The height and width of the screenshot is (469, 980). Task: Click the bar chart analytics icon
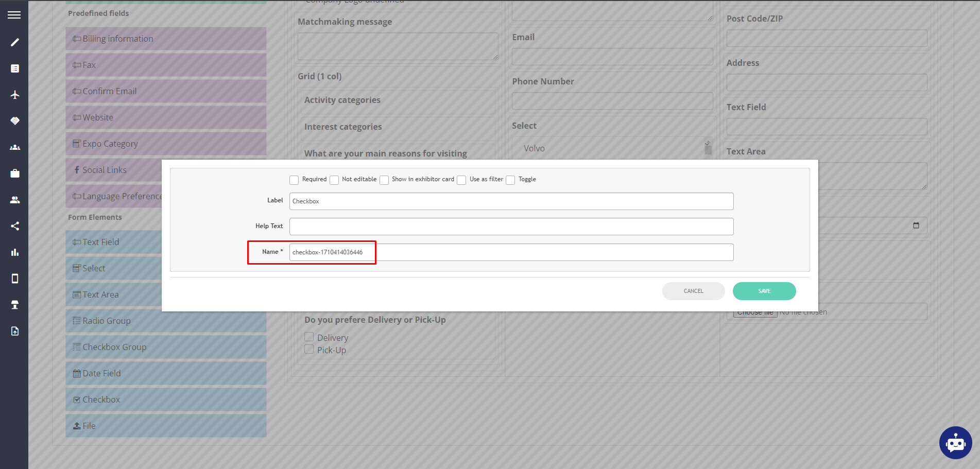coord(14,252)
